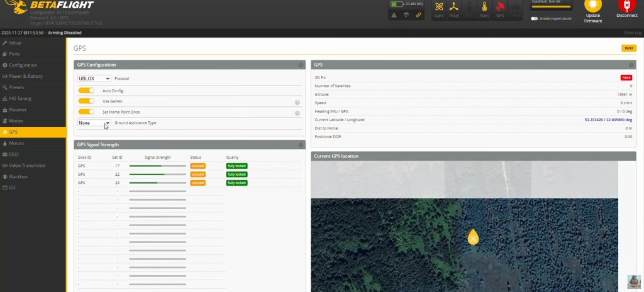Open the UBLOX protocol dropdown

[x=94, y=78]
